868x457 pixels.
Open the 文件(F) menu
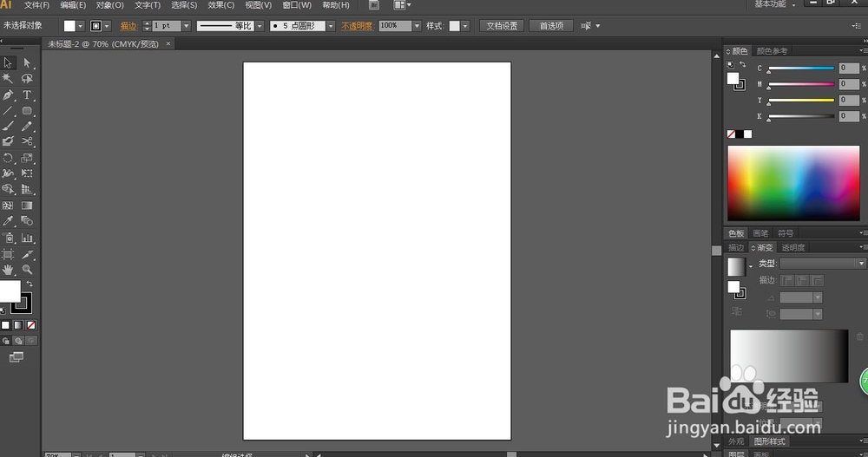(x=36, y=5)
